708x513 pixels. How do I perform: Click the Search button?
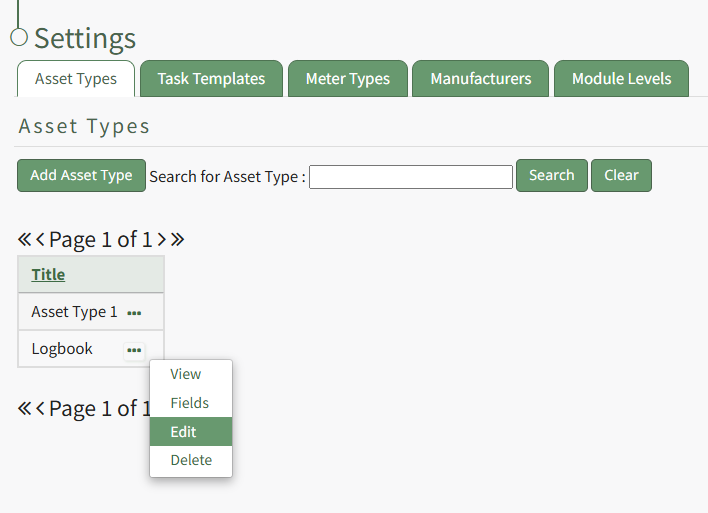(x=551, y=176)
